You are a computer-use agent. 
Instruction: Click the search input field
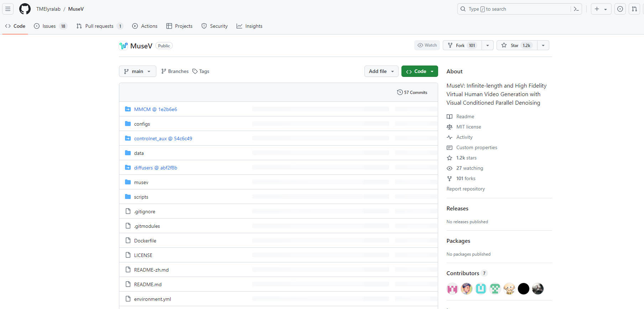[x=515, y=9]
